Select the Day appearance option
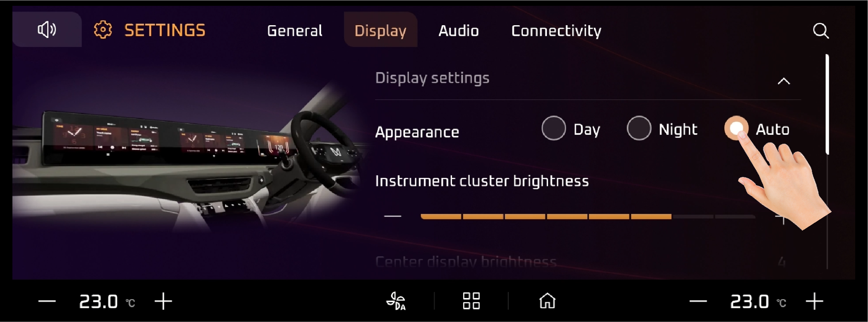 (x=571, y=129)
